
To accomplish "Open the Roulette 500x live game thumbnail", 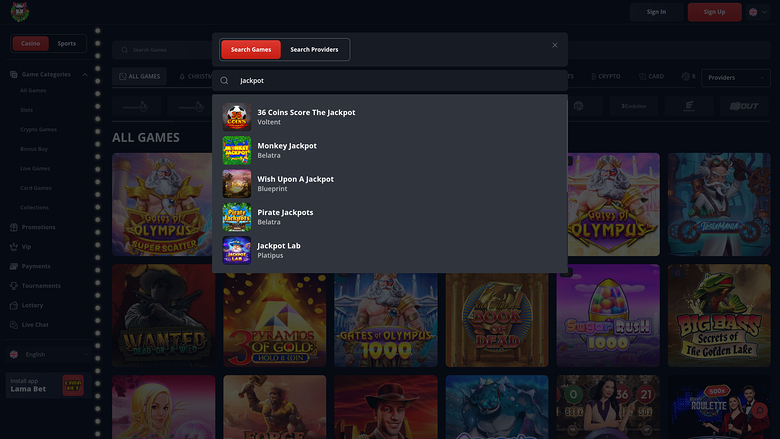I will [719, 407].
